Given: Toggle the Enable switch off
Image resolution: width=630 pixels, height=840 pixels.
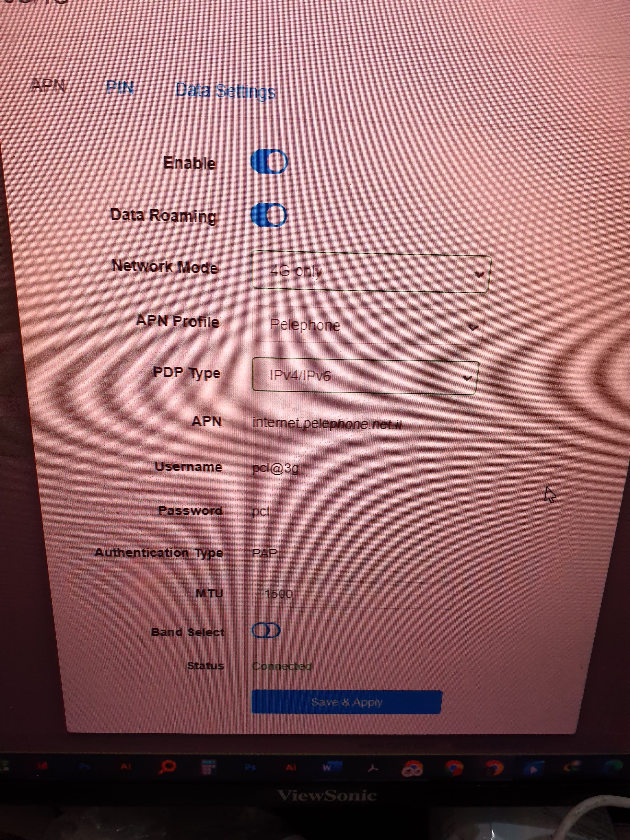Looking at the screenshot, I should [269, 162].
